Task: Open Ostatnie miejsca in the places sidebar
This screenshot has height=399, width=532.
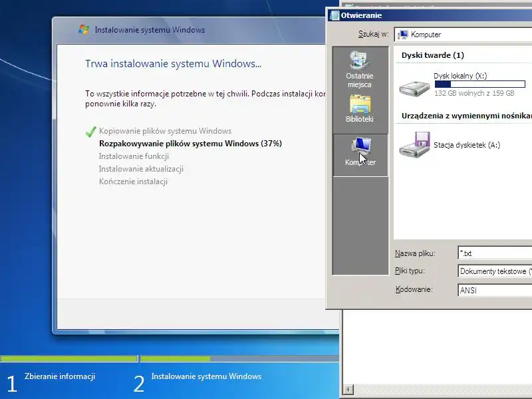Action: pos(360,70)
